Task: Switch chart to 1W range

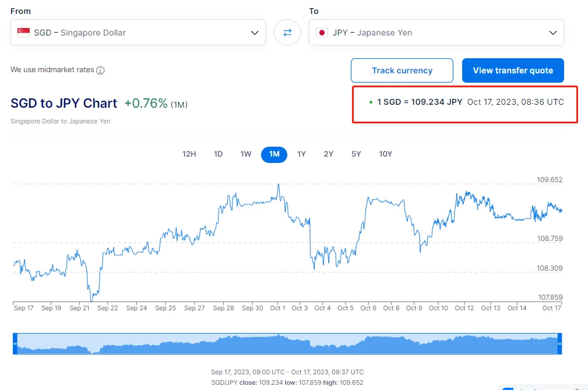Action: [245, 154]
